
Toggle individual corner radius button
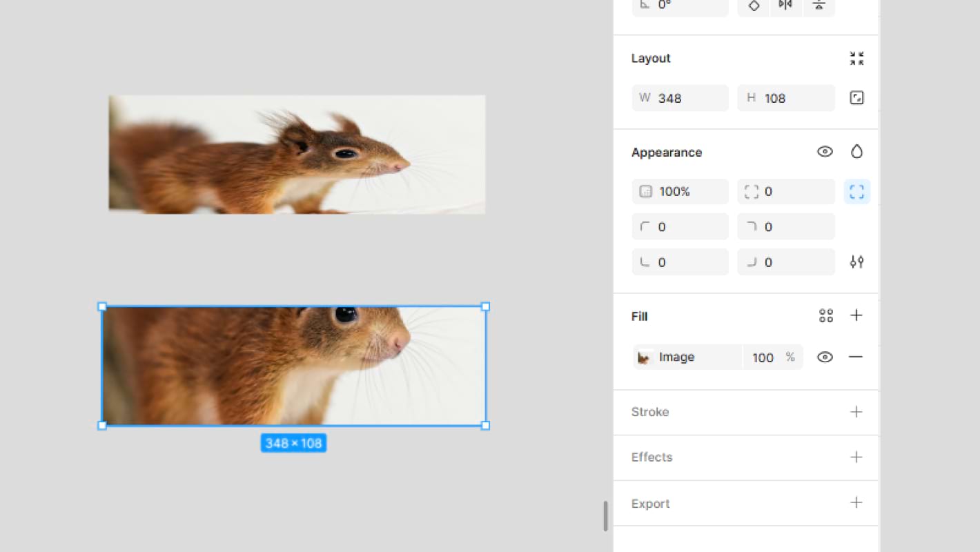coord(856,192)
